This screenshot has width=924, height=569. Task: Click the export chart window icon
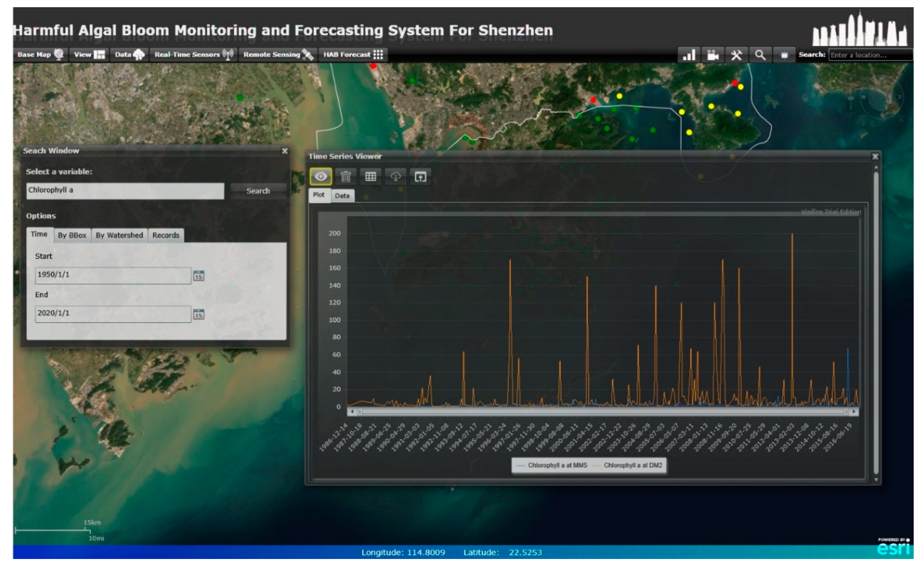coord(420,176)
